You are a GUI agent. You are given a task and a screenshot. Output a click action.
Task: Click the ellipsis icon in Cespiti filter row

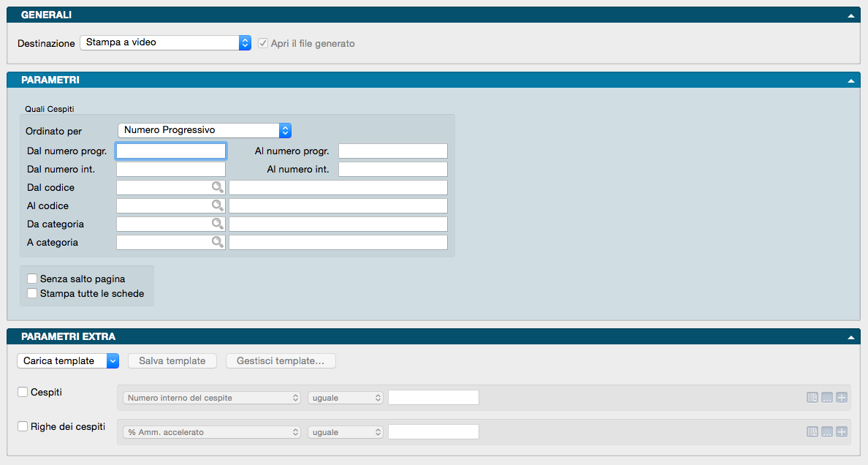tap(827, 398)
